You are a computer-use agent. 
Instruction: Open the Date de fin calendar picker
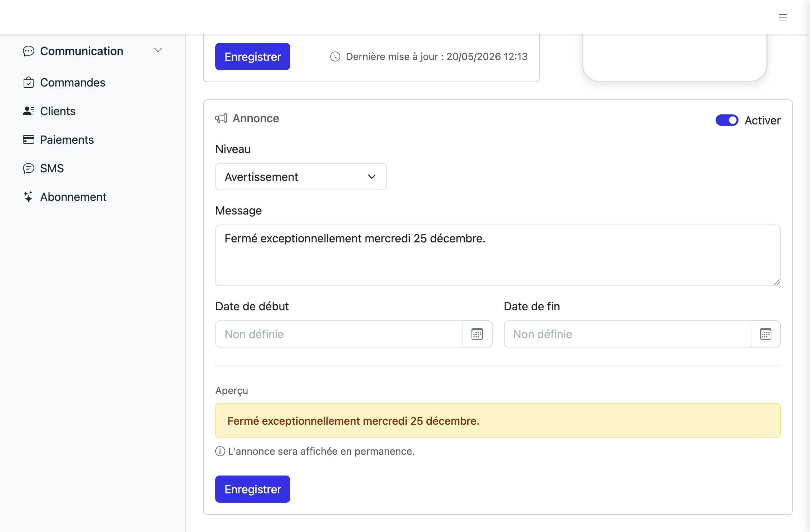click(765, 334)
